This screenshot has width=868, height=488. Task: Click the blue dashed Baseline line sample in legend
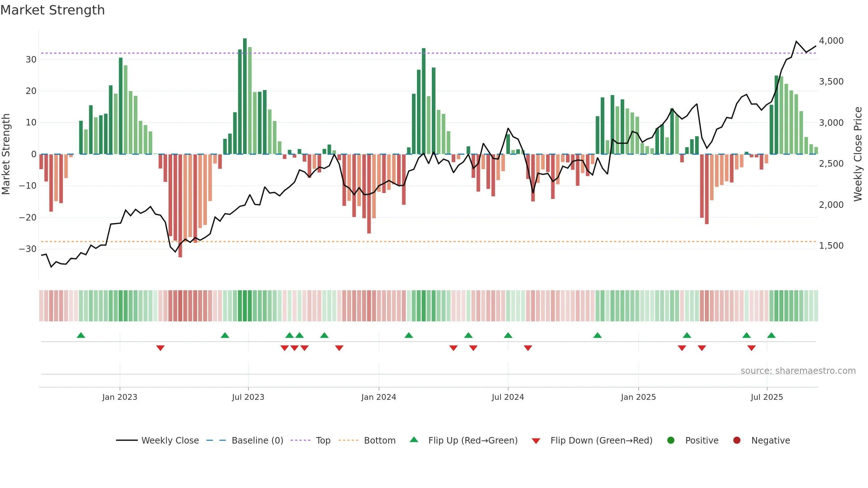[x=216, y=440]
